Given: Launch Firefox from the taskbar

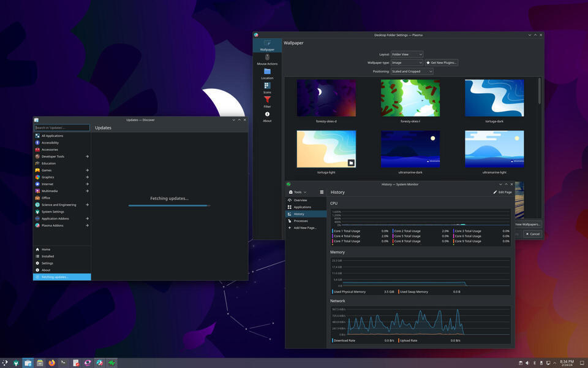Looking at the screenshot, I should click(51, 362).
